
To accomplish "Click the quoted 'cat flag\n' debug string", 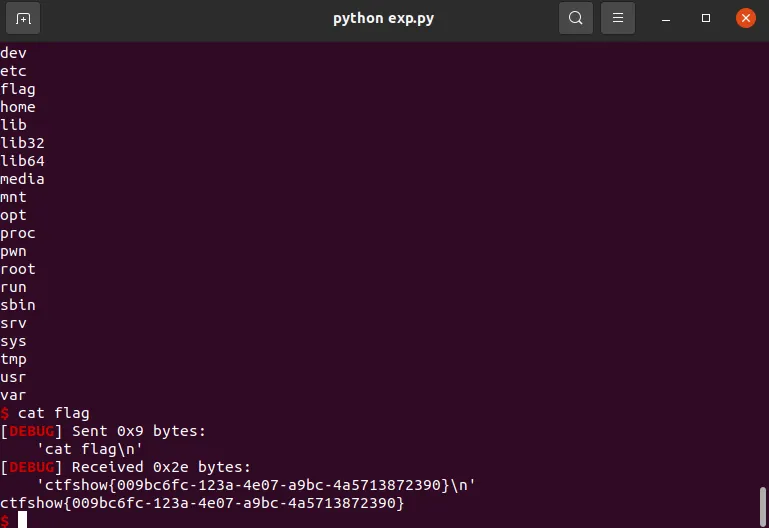I will point(90,449).
